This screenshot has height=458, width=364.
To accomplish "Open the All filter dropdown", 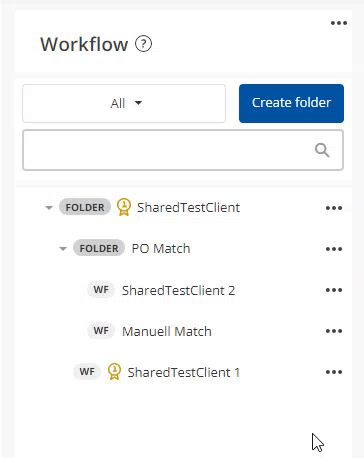I will 124,103.
